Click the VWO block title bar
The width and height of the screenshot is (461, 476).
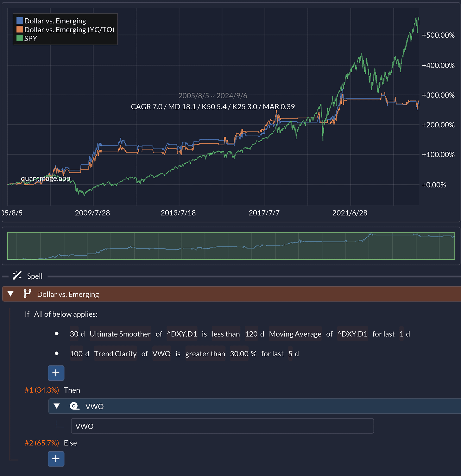[x=255, y=406]
